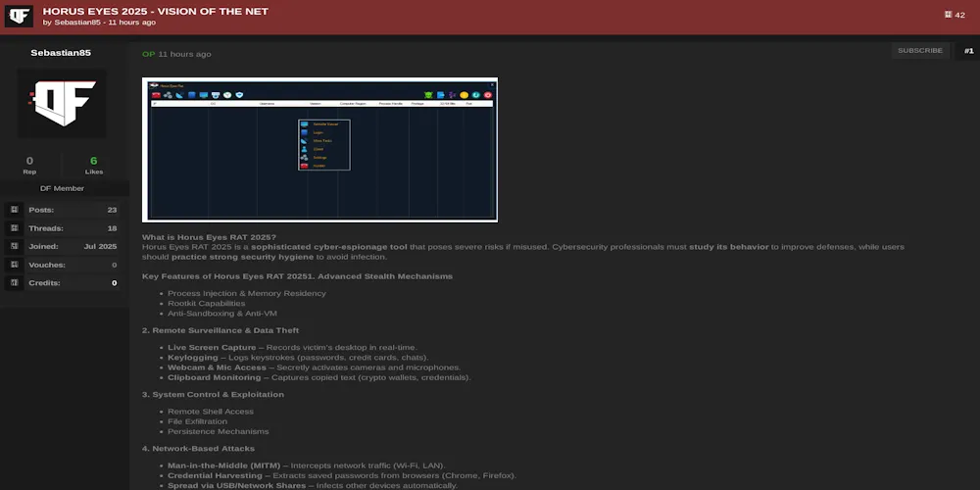Screen dimensions: 980x490
Task: Click the view count icon beside 42
Action: [x=948, y=15]
